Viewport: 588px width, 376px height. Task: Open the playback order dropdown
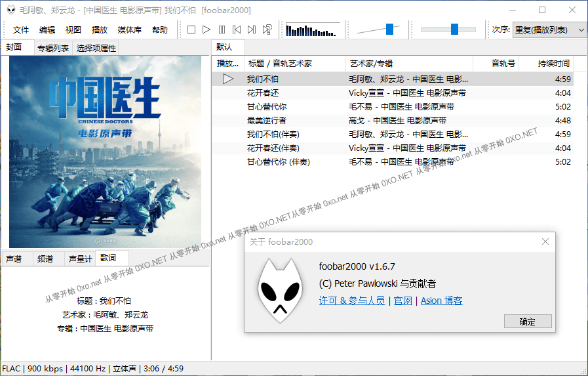coord(549,30)
